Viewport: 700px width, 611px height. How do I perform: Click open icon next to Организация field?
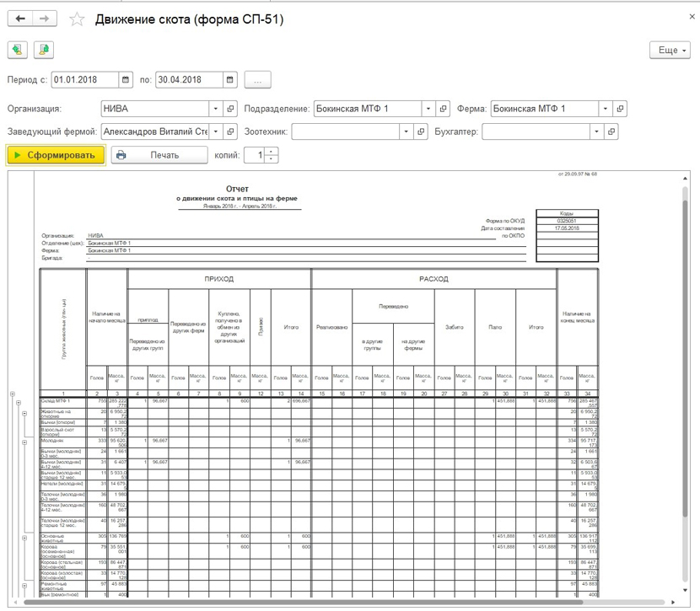pyautogui.click(x=231, y=109)
